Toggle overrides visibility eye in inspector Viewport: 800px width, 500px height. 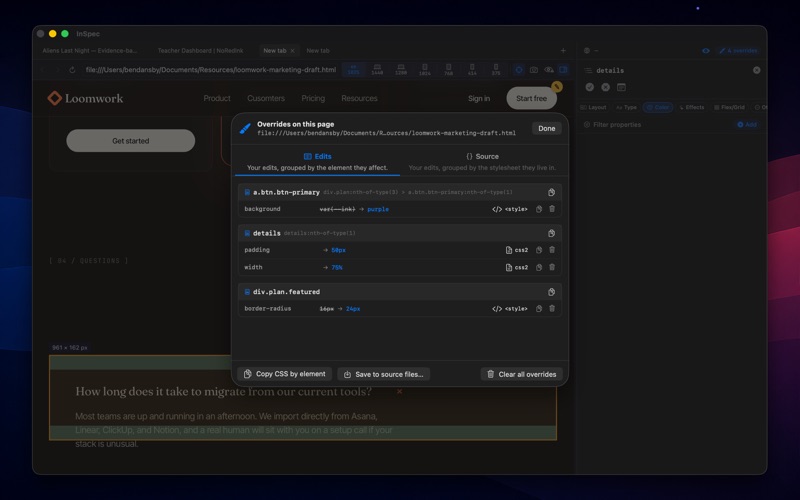706,51
